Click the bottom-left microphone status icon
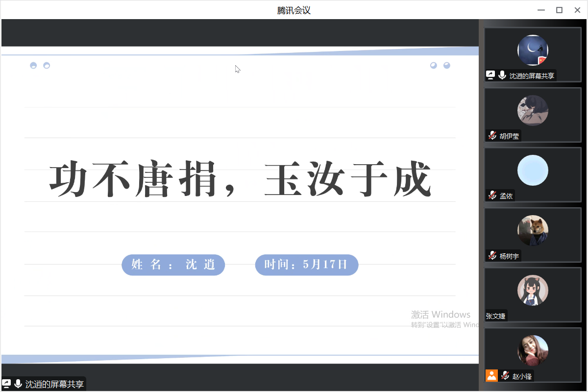Screen dimensions: 588x392 click(18, 384)
